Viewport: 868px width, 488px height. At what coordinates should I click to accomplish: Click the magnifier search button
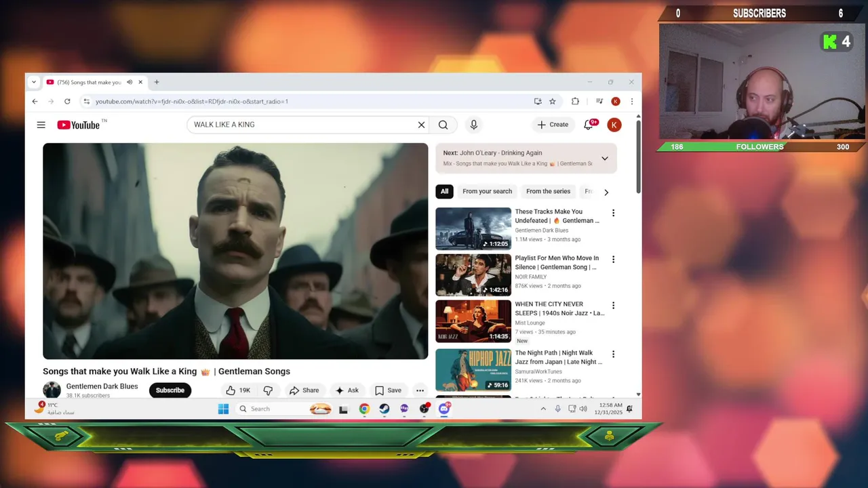(443, 125)
